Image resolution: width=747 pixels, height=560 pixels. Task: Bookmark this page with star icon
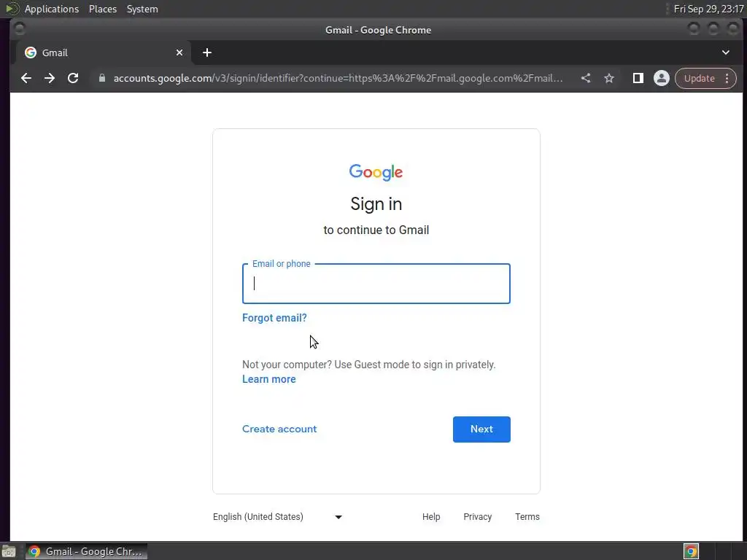609,78
